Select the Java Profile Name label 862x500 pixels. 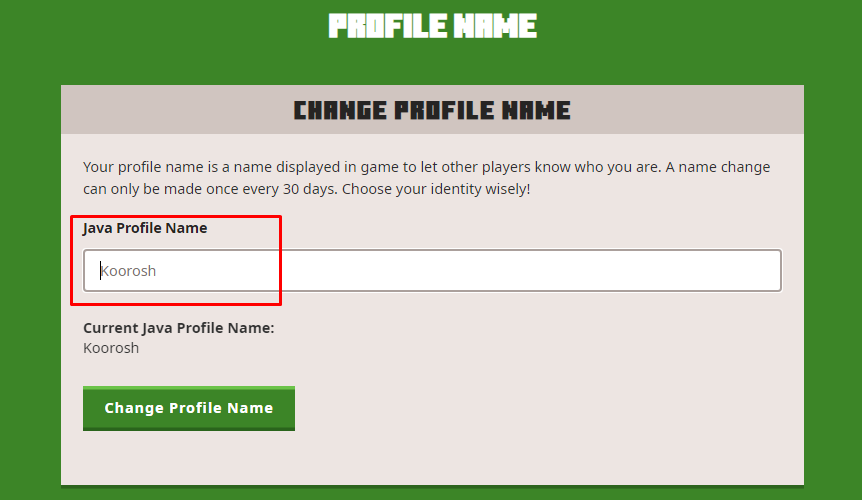[x=145, y=228]
